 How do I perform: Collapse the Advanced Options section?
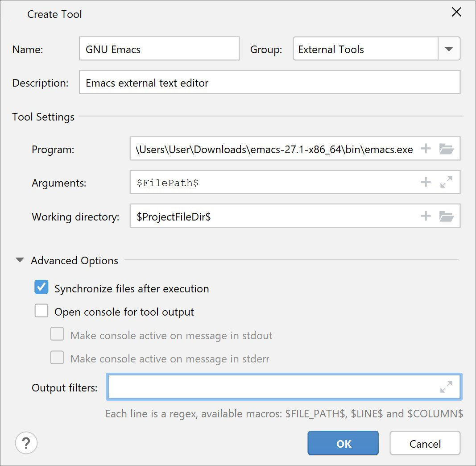pyautogui.click(x=20, y=260)
